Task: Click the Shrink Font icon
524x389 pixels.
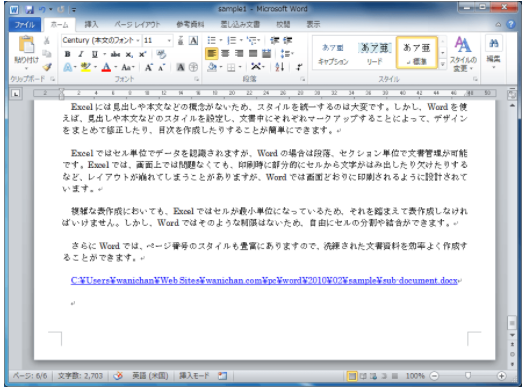Action: click(162, 68)
